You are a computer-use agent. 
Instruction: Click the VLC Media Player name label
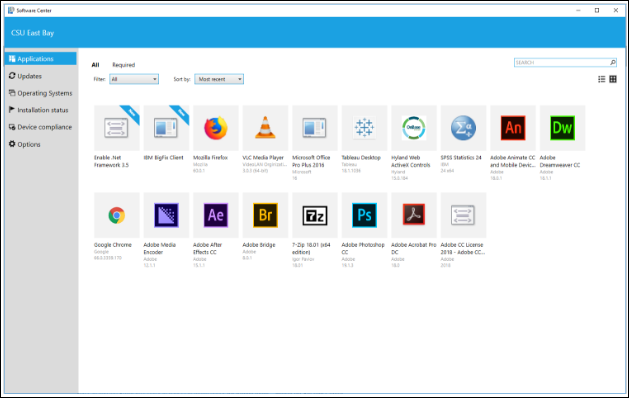pyautogui.click(x=263, y=158)
